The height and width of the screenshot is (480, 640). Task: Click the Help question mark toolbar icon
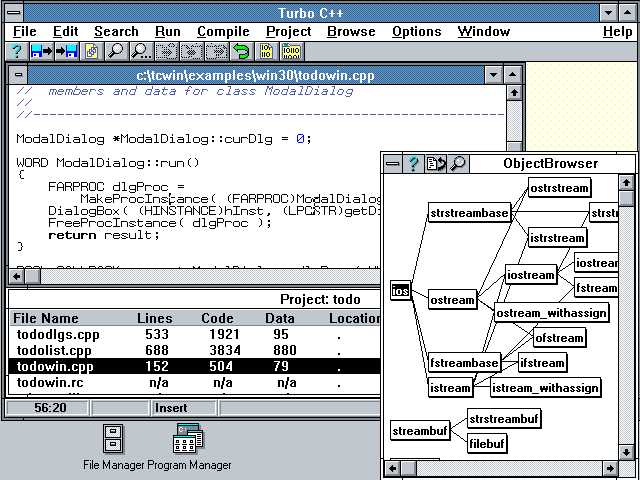[17, 50]
